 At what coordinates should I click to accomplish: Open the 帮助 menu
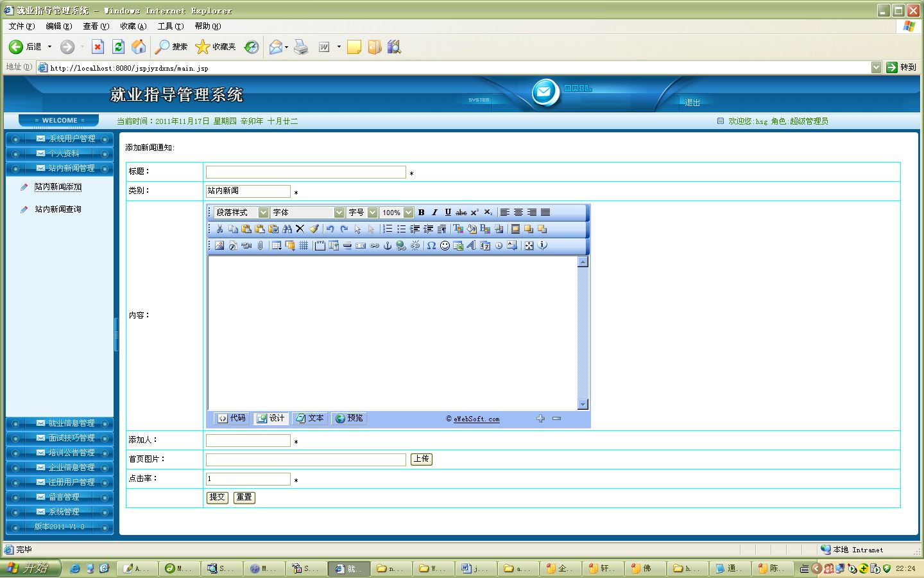[208, 26]
